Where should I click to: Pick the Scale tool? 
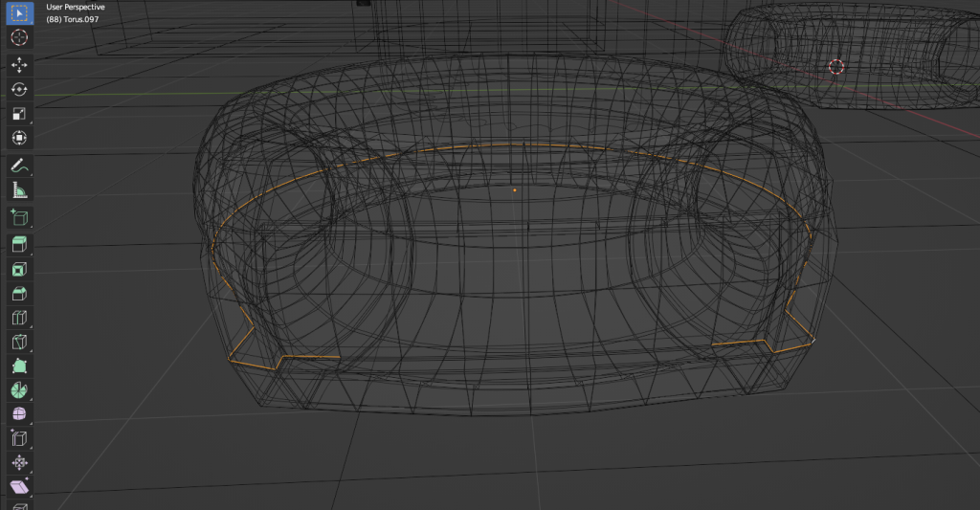pyautogui.click(x=19, y=114)
